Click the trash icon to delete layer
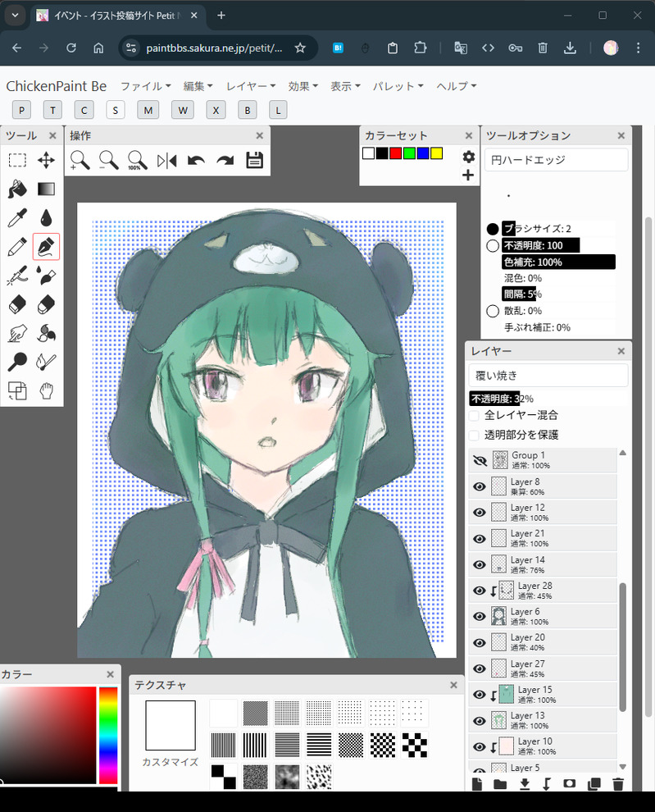 point(618,784)
